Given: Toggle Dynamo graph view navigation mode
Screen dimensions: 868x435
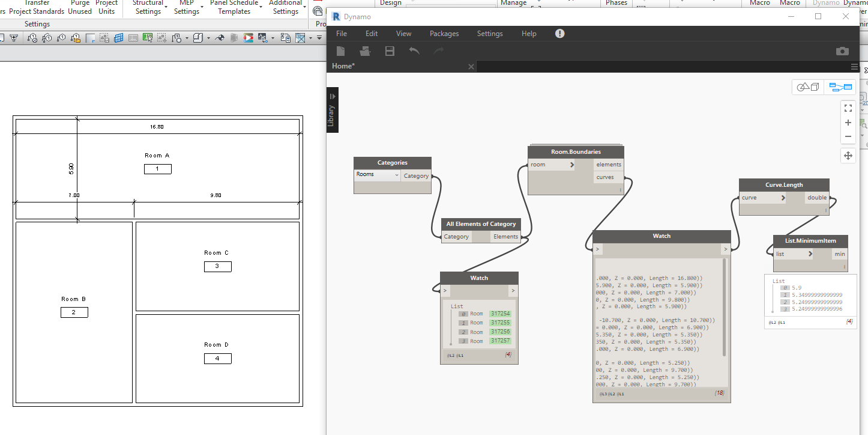Looking at the screenshot, I should [x=840, y=87].
